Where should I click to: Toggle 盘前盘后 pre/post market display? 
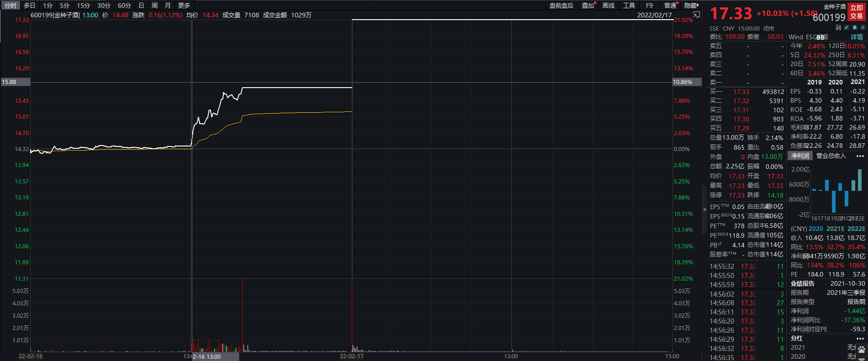[561, 5]
